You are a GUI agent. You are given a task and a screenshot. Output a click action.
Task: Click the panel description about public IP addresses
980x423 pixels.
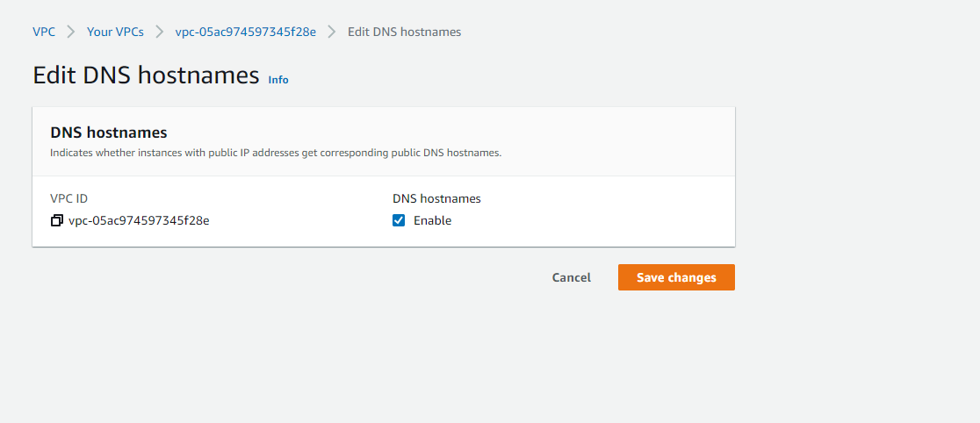[x=276, y=153]
